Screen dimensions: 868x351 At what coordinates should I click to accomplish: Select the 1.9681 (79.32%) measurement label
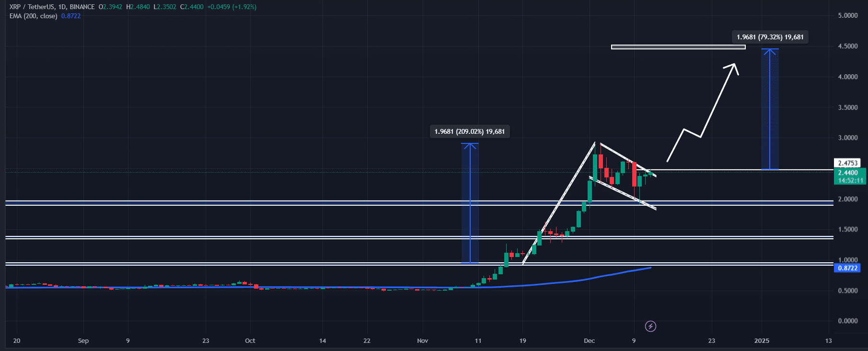point(770,37)
